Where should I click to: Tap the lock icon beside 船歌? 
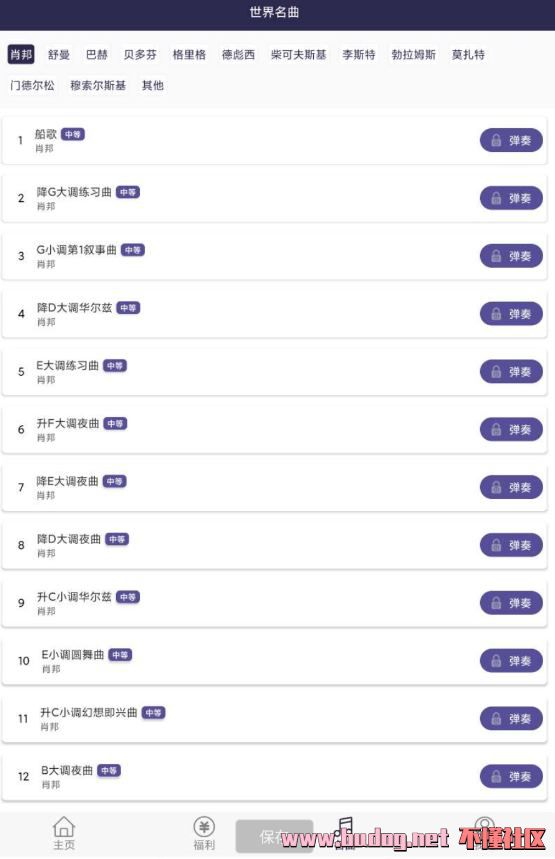coord(496,140)
